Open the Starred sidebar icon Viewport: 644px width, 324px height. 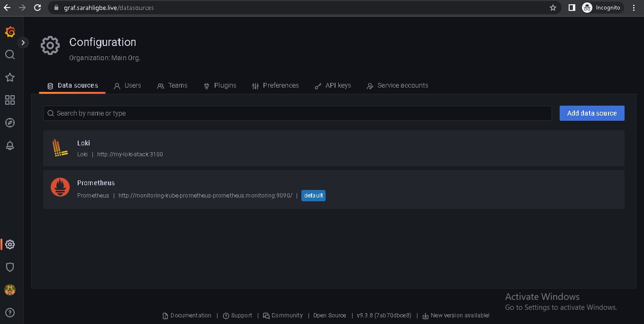pos(10,77)
